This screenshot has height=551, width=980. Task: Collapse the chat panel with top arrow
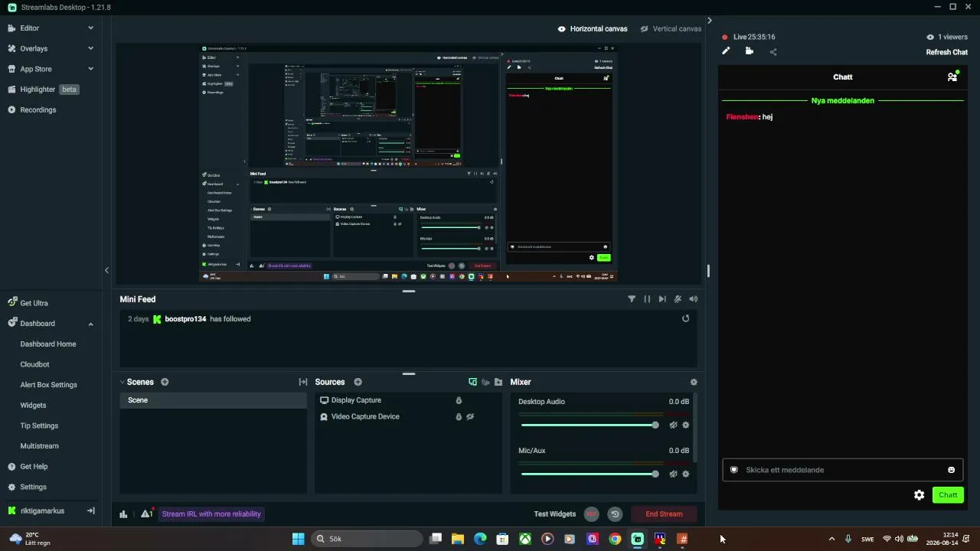pos(709,21)
